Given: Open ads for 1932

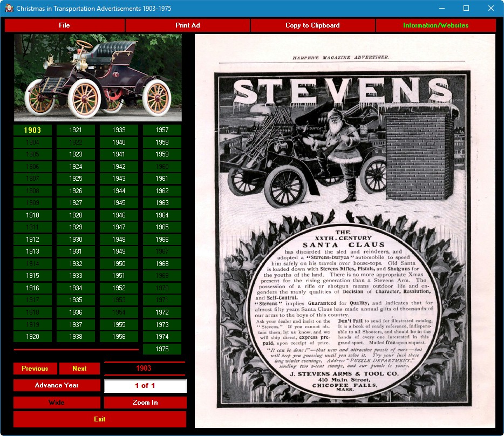Looking at the screenshot, I should 76,264.
